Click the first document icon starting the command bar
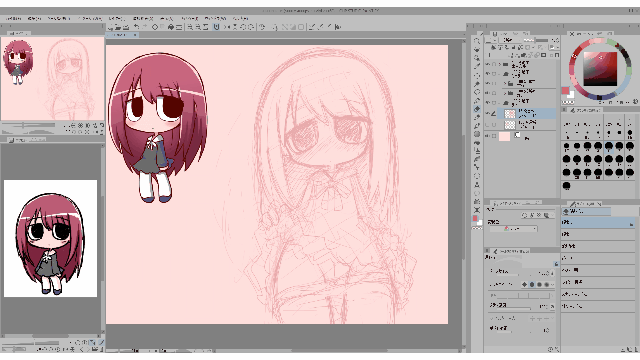Screen dimensions: 640x360 point(110,27)
